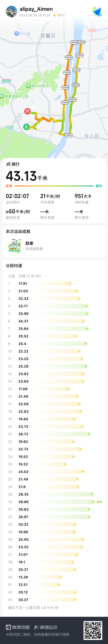Tap the 高德地图 logo in footer
Image resolution: width=108 pixels, height=644 pixels.
tap(18, 627)
